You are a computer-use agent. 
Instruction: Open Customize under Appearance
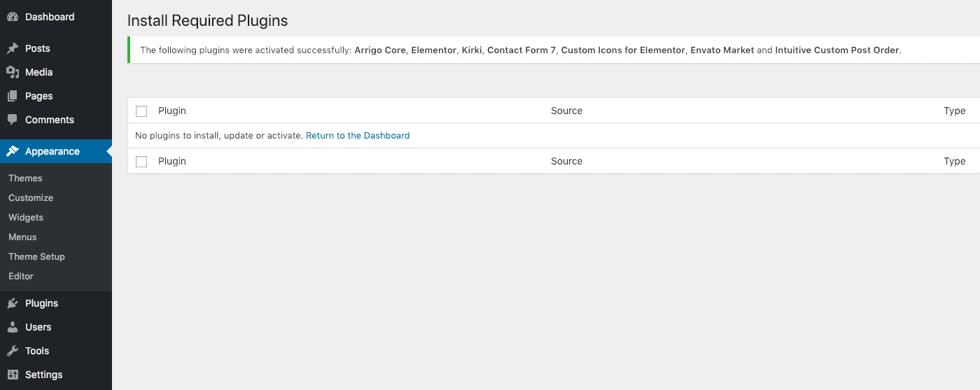click(31, 197)
